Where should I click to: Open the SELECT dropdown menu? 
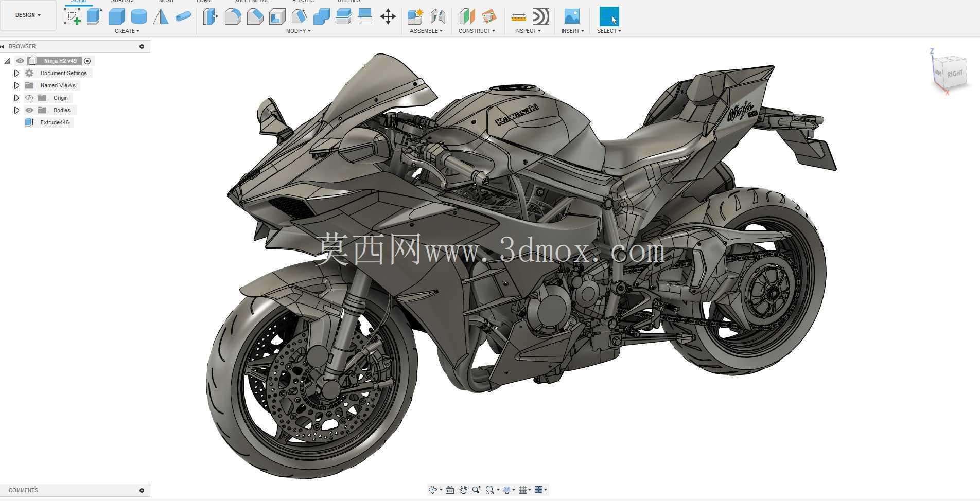click(609, 31)
